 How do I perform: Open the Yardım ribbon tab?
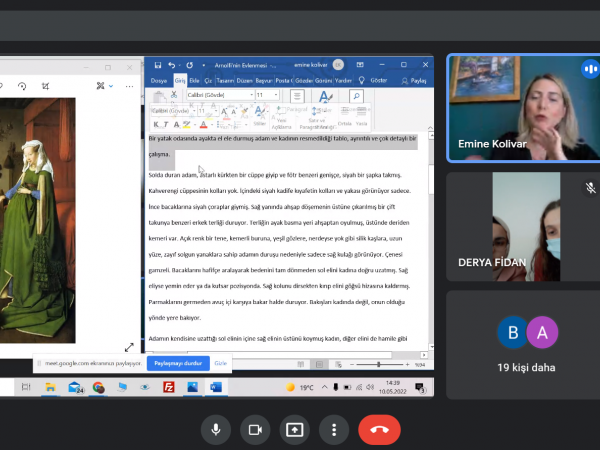(x=343, y=81)
